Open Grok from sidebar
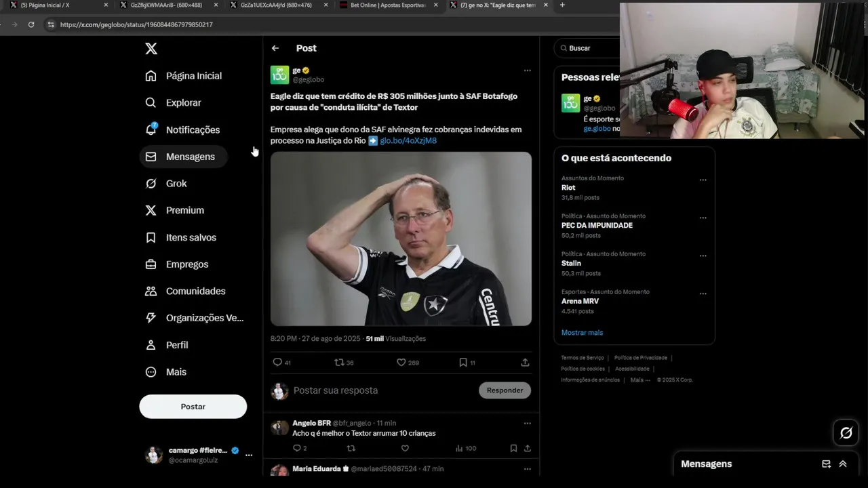The width and height of the screenshot is (868, 488). 166,184
